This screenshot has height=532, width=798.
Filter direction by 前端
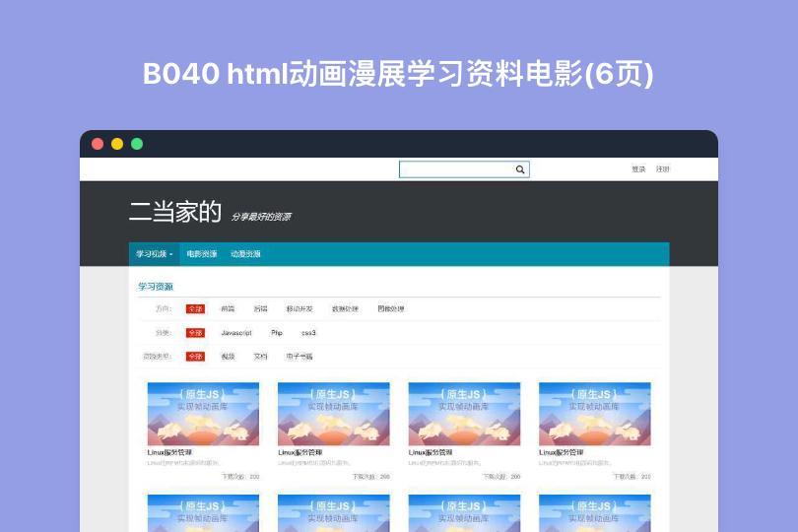tap(228, 309)
